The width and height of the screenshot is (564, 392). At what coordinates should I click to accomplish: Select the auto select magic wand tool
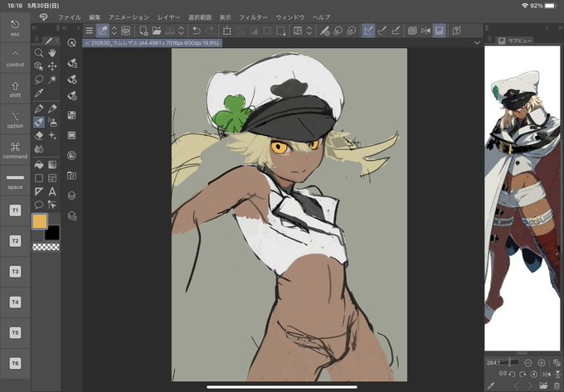pyautogui.click(x=52, y=80)
